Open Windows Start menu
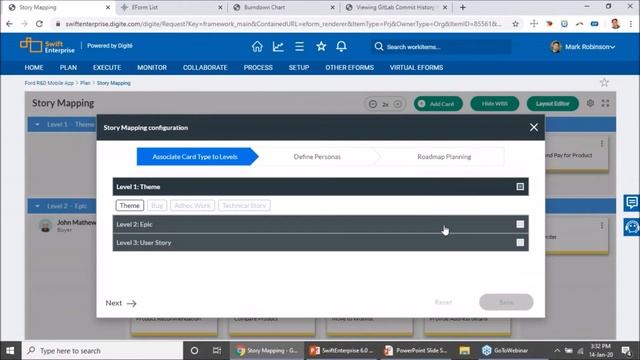Screen dimensions: 640x360 pyautogui.click(x=10, y=351)
